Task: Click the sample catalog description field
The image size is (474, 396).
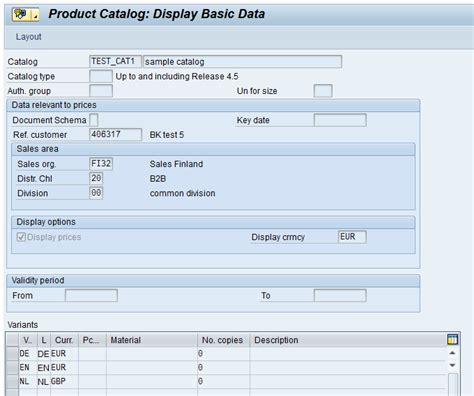Action: coord(242,62)
